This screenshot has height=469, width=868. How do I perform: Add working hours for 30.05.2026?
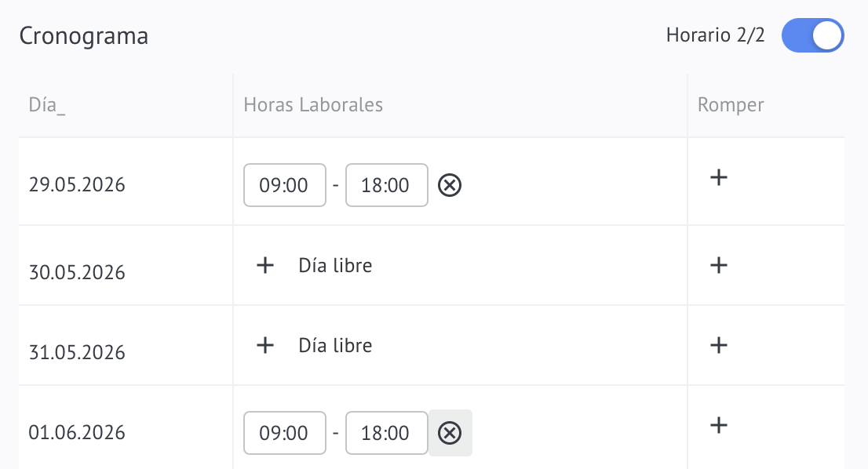click(x=265, y=265)
